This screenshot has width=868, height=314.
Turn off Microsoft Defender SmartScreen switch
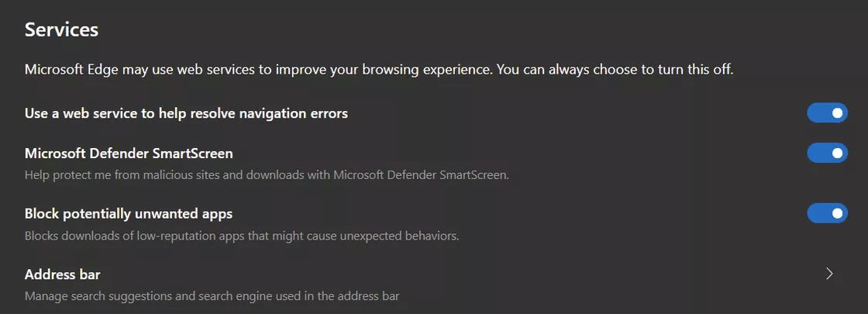[x=827, y=153]
